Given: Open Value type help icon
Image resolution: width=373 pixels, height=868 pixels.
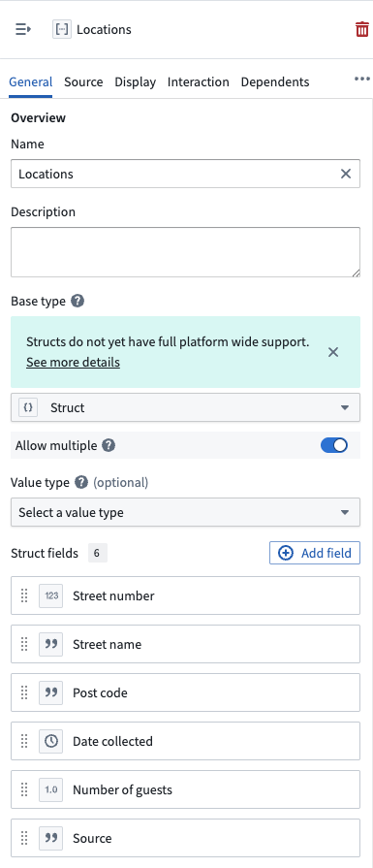Looking at the screenshot, I should point(81,483).
